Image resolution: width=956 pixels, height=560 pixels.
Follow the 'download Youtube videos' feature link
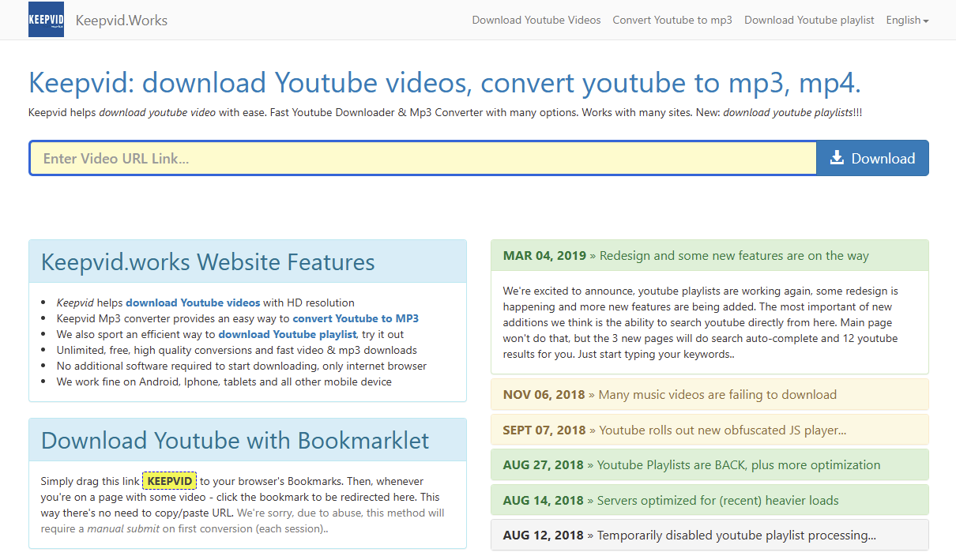pyautogui.click(x=193, y=303)
